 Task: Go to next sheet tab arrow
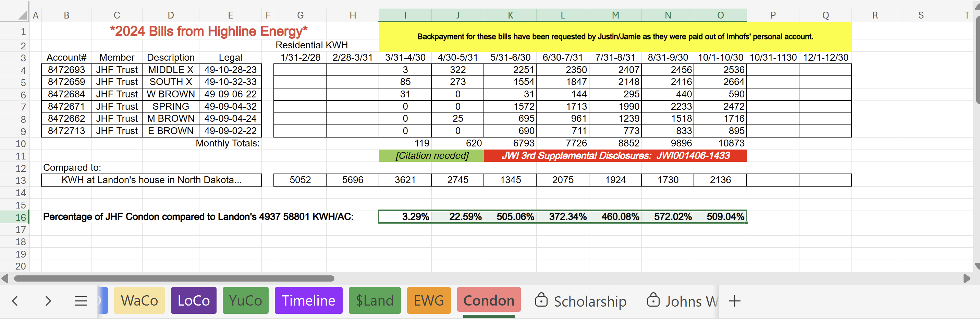(48, 301)
